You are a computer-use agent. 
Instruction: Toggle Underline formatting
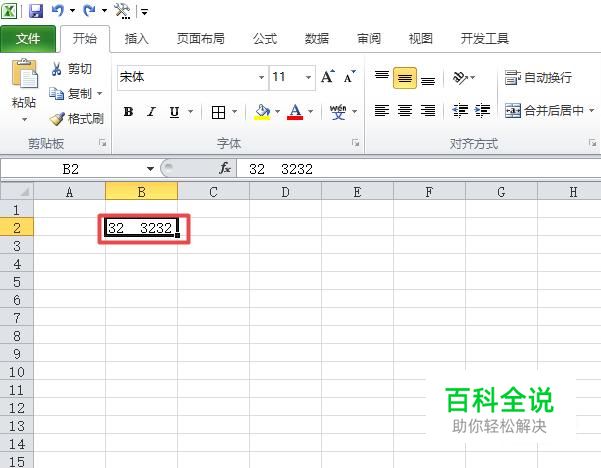pyautogui.click(x=174, y=112)
